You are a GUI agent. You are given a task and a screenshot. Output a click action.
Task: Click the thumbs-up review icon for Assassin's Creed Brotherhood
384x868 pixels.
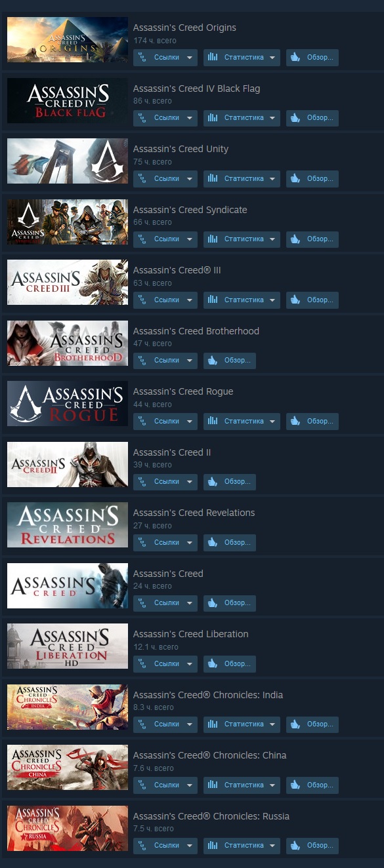tap(212, 361)
